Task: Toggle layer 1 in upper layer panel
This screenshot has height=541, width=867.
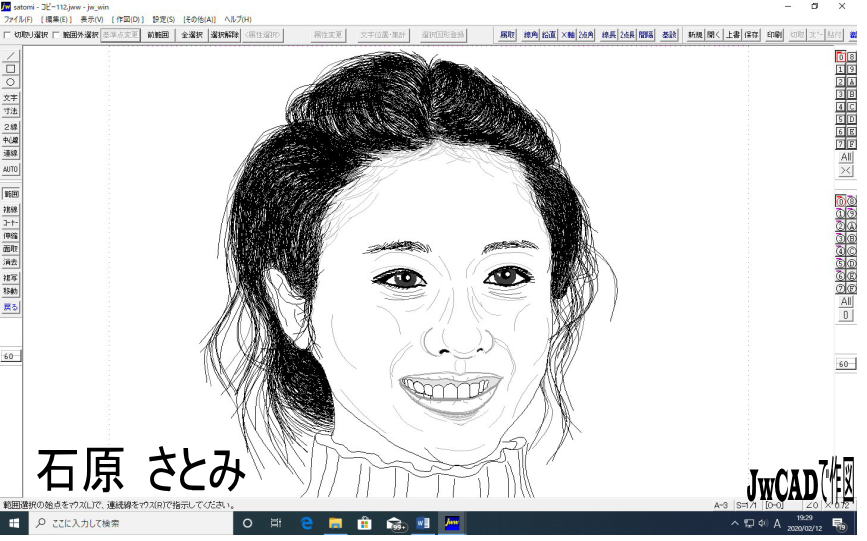Action: tap(840, 69)
